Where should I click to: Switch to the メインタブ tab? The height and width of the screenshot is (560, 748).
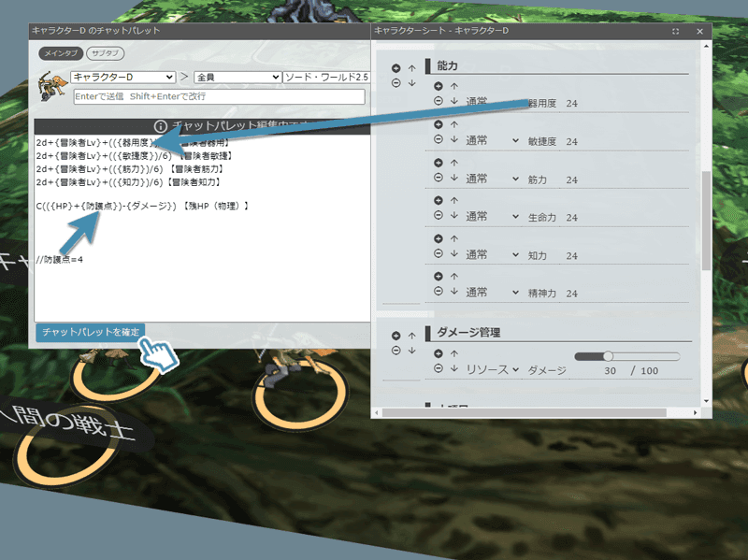61,53
